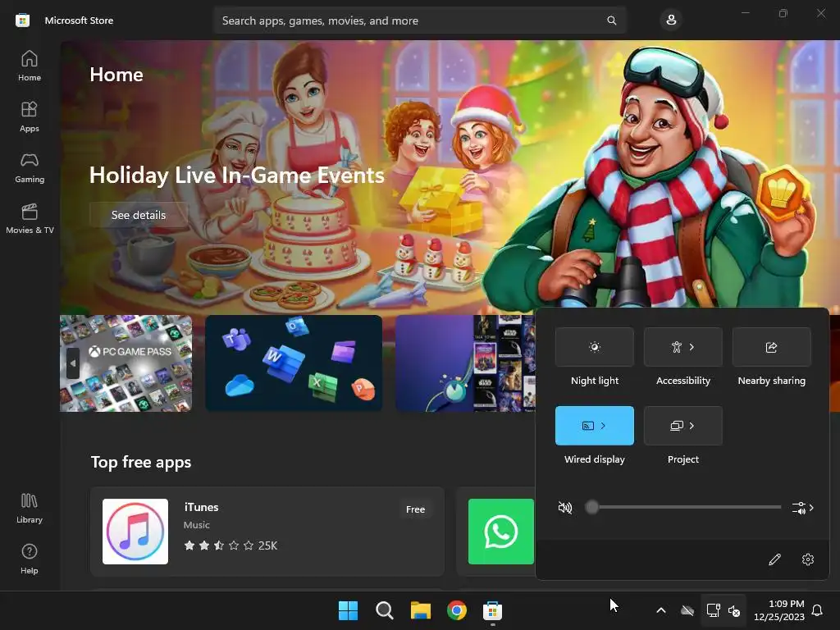Open the PC Game Pass promo tile
This screenshot has height=630, width=840.
coord(126,363)
